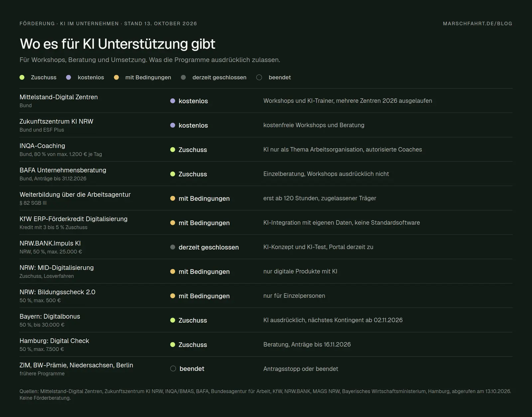Click the NRW.BANK.Impuls KI program name
The image size is (532, 417).
tap(50, 243)
